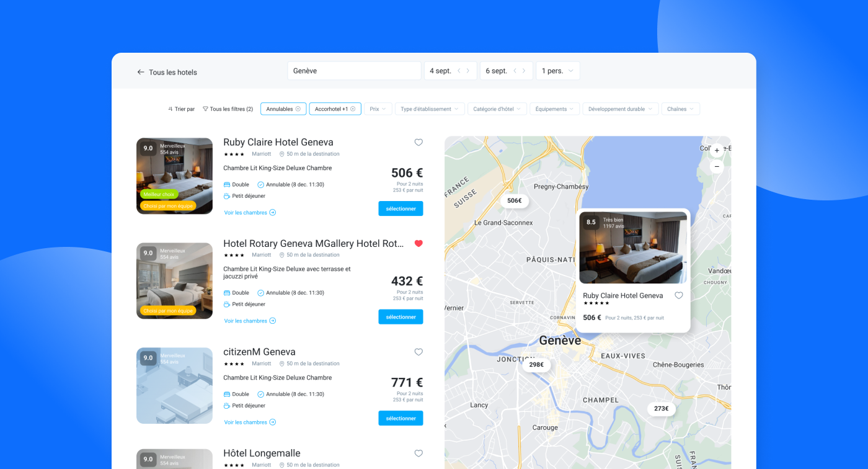Open Voir les chambres for citizenM Geneva
The width and height of the screenshot is (868, 469).
coord(250,422)
